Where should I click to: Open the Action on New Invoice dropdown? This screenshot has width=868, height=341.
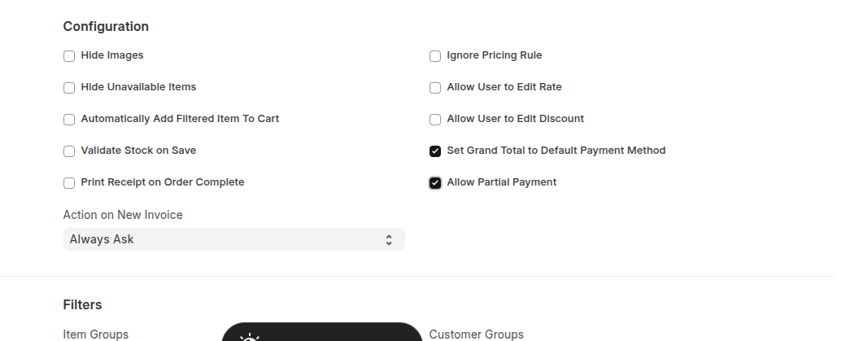click(x=233, y=239)
